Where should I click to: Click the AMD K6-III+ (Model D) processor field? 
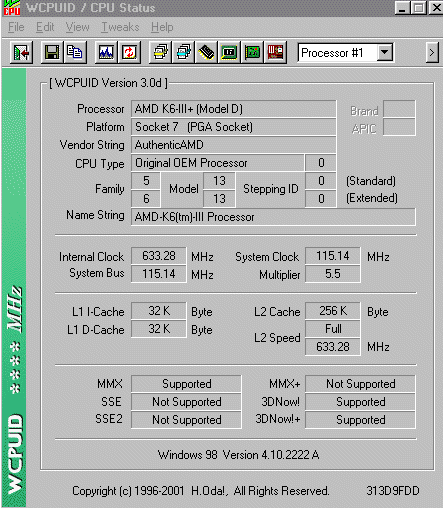point(233,109)
